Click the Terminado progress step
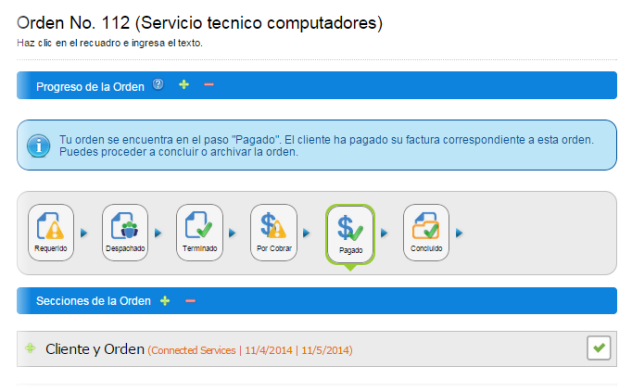The width and height of the screenshot is (630, 388). pos(199,233)
